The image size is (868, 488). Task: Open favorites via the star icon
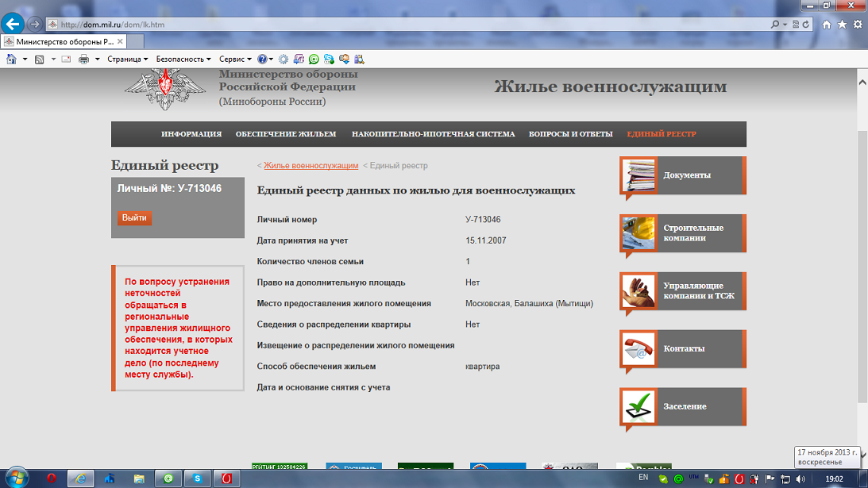(842, 25)
